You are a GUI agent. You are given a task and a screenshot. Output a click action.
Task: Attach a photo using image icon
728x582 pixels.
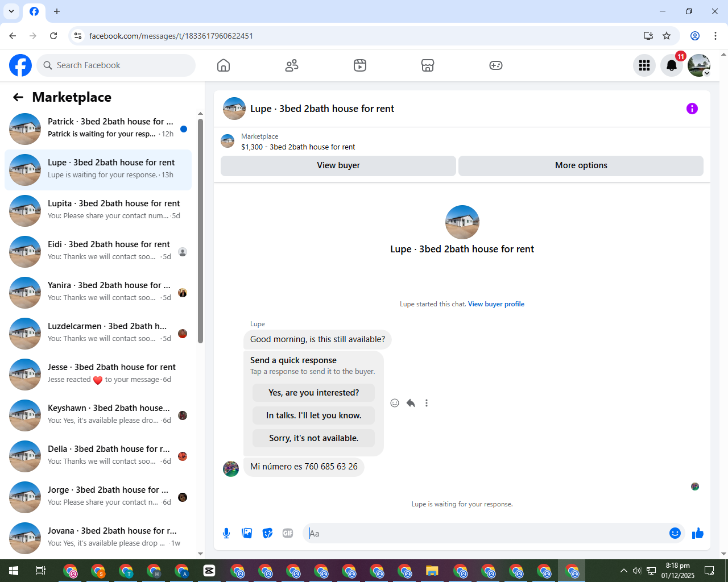click(x=247, y=533)
